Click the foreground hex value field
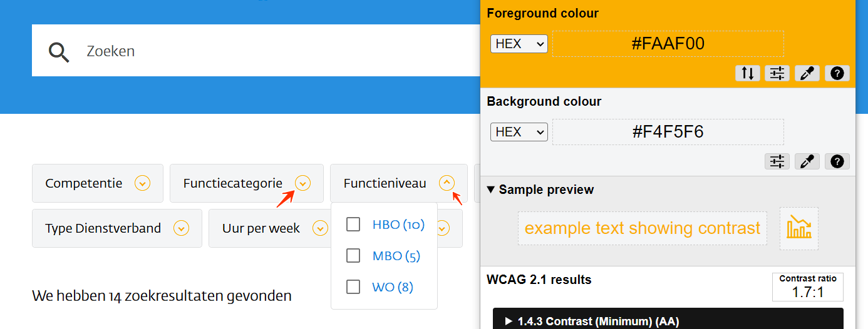 [x=668, y=44]
